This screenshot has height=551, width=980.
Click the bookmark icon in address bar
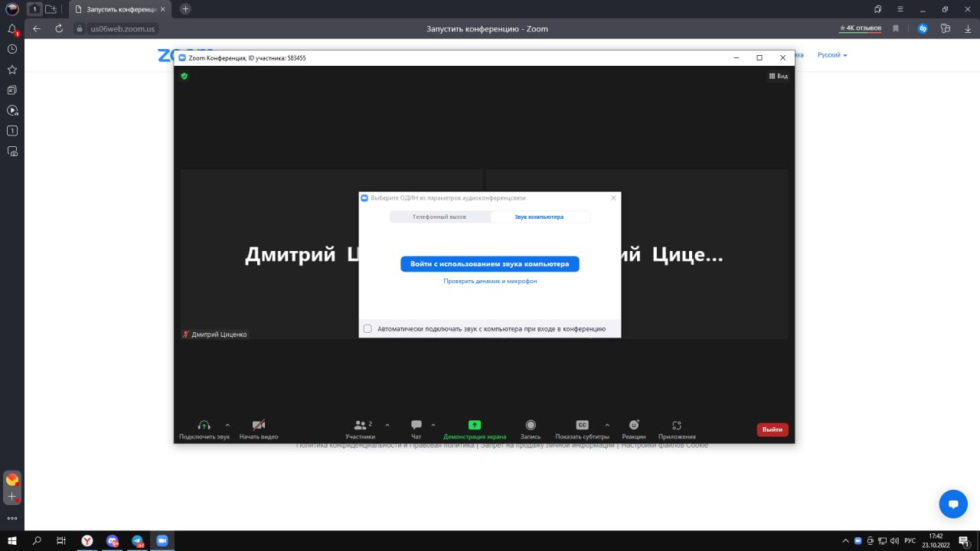(896, 28)
